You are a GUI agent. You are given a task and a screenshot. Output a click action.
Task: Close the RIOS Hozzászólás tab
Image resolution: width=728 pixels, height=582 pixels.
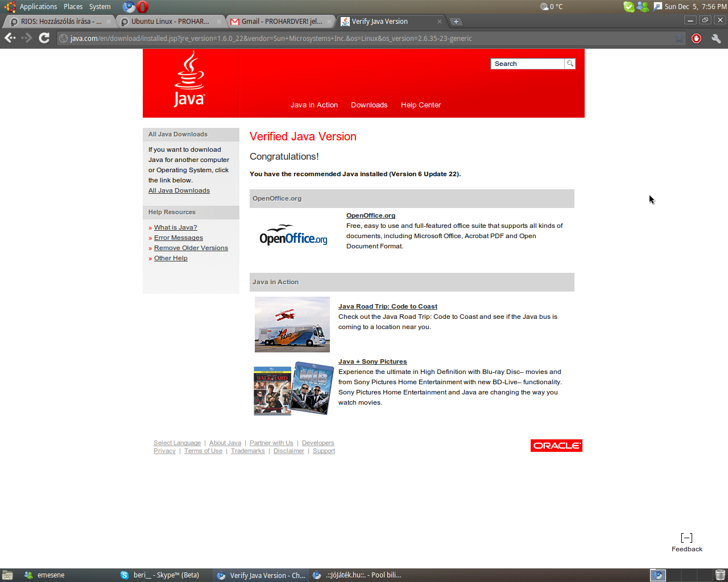109,22
